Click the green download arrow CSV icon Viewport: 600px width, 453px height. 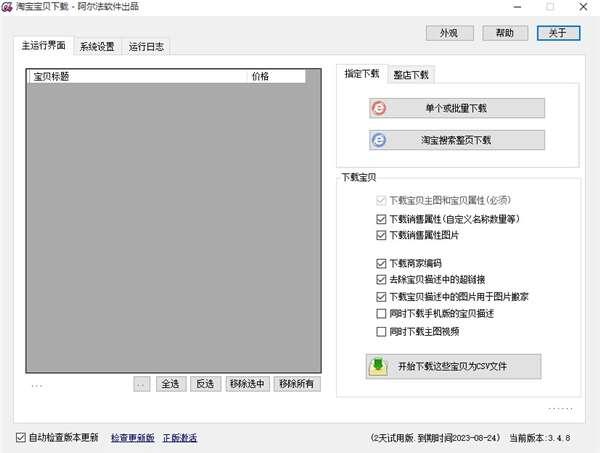(378, 367)
